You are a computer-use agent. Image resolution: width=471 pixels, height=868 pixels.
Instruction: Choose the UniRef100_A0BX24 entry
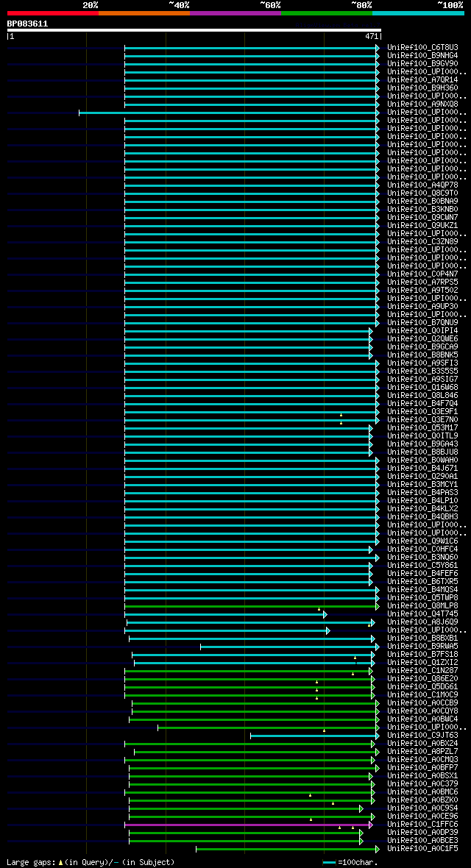click(x=422, y=744)
